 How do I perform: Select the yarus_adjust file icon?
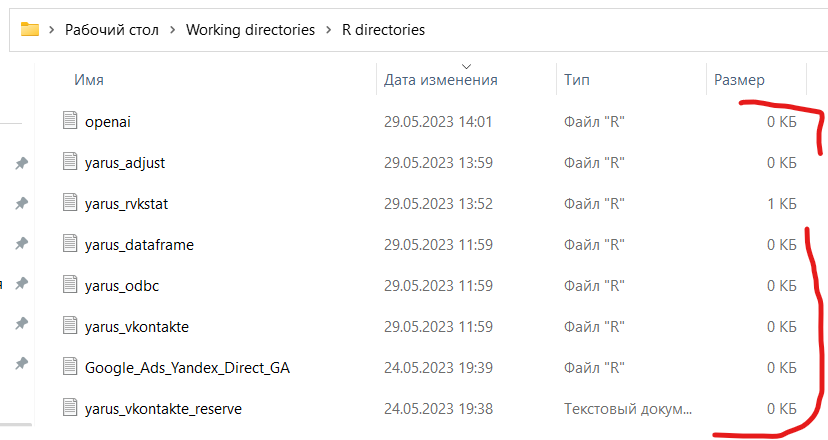(x=70, y=161)
